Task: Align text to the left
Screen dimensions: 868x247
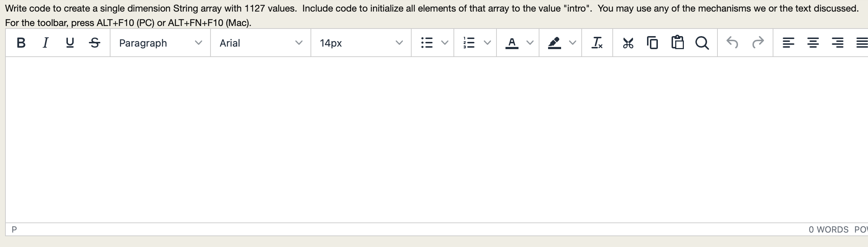Action: [788, 43]
